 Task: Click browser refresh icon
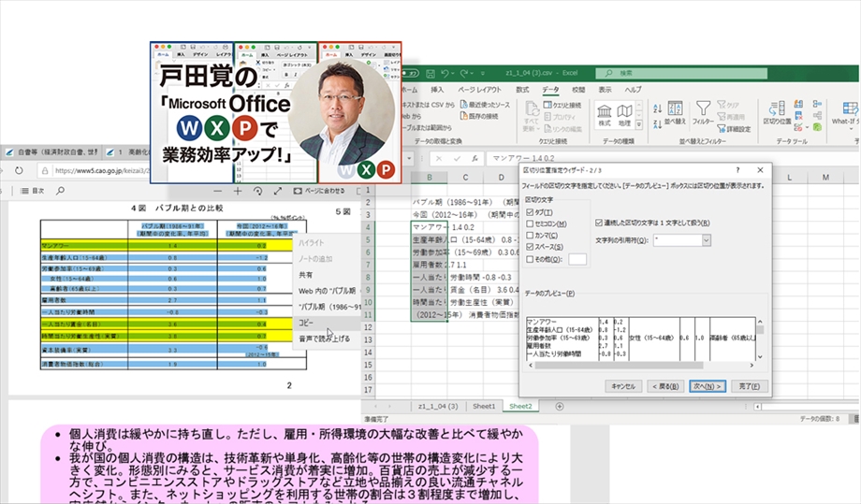pyautogui.click(x=19, y=170)
